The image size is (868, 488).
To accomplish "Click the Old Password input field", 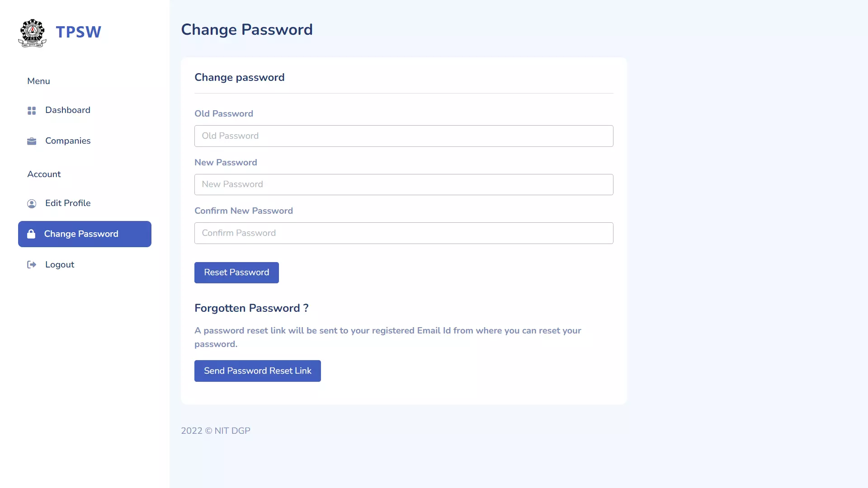I will pyautogui.click(x=404, y=136).
